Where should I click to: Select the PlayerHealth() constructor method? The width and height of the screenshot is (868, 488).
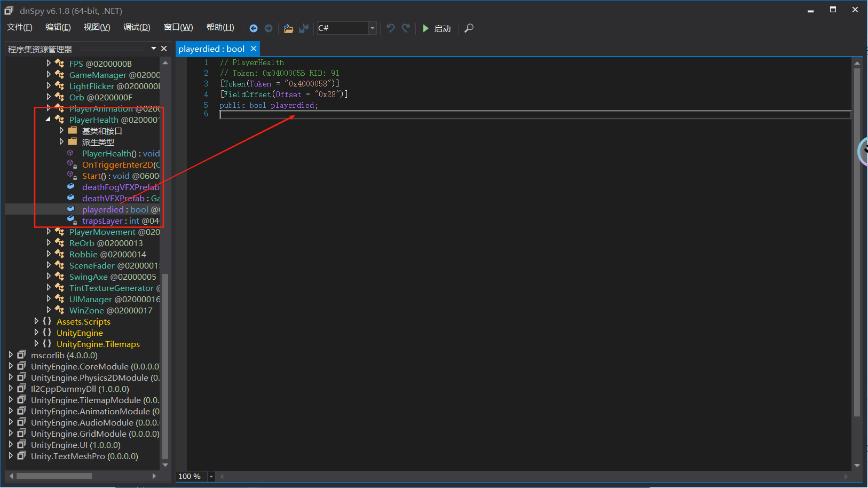[x=121, y=153]
